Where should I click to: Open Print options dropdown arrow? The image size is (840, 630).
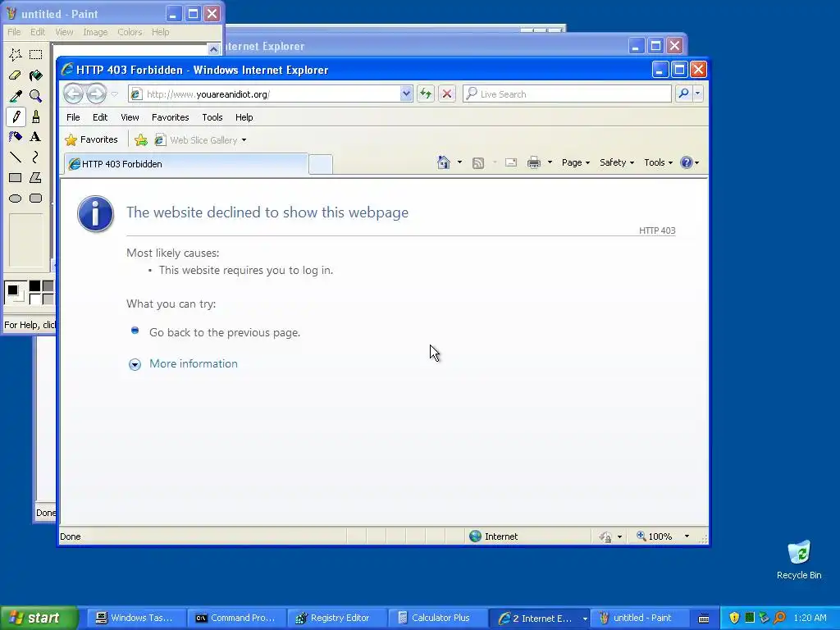pyautogui.click(x=550, y=162)
